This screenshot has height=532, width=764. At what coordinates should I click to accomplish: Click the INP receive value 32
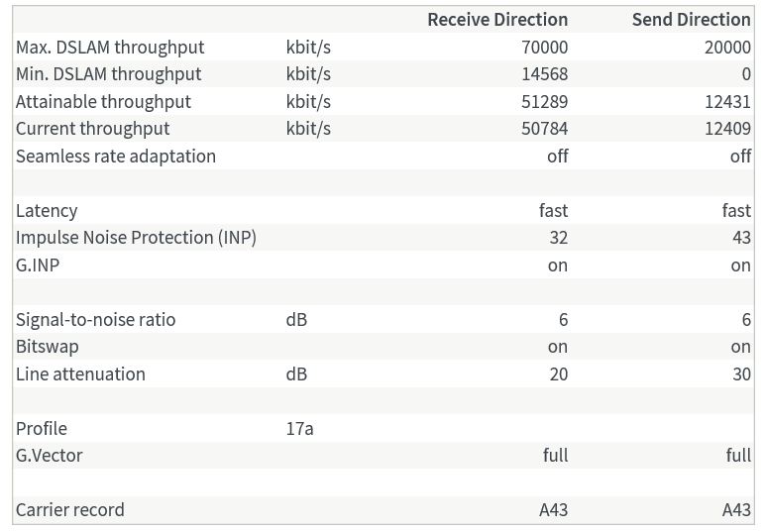pyautogui.click(x=558, y=238)
